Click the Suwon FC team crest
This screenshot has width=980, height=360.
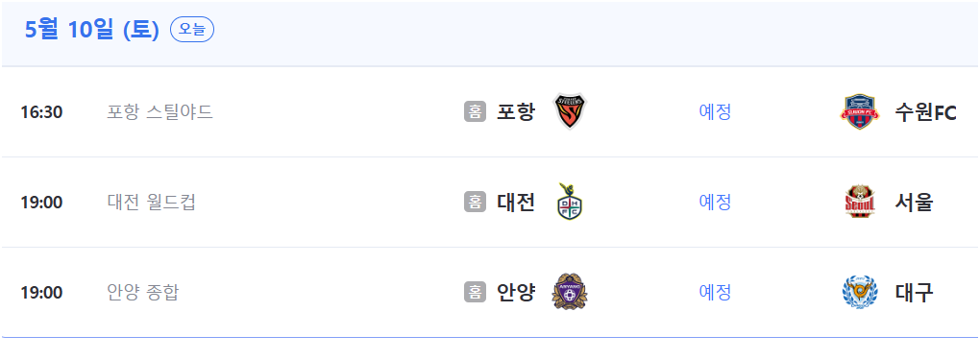pos(859,112)
